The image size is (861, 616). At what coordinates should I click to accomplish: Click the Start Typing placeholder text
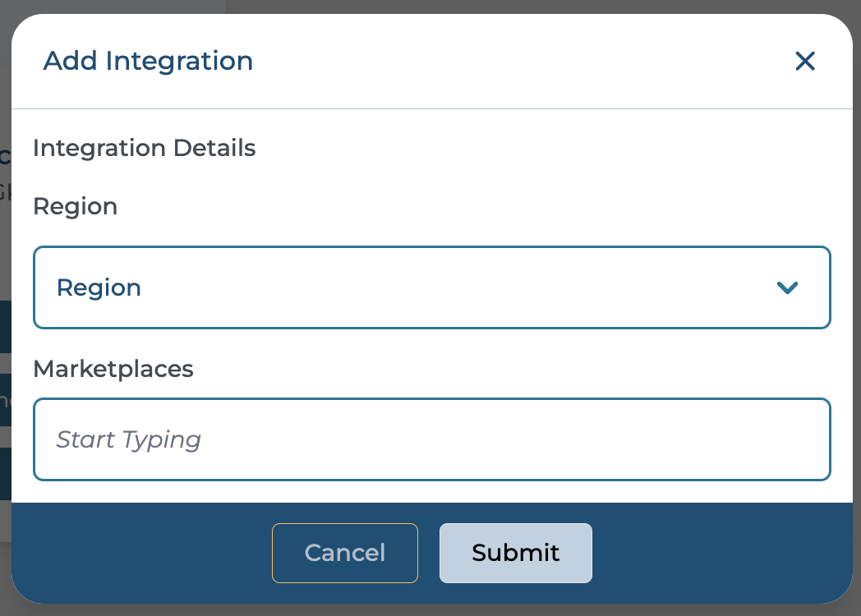pyautogui.click(x=129, y=439)
